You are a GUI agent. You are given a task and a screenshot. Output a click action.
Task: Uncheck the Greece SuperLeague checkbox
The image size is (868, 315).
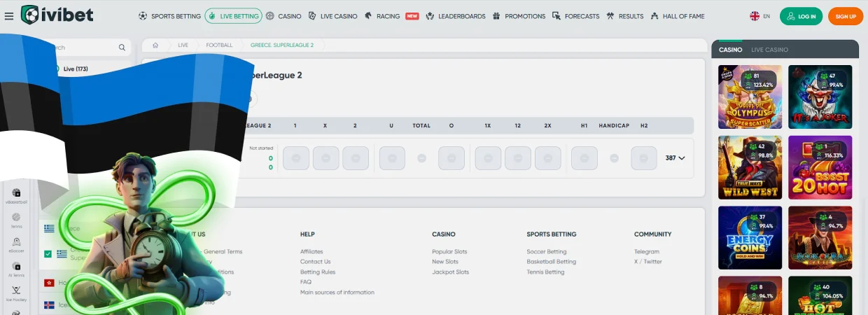[x=48, y=253]
